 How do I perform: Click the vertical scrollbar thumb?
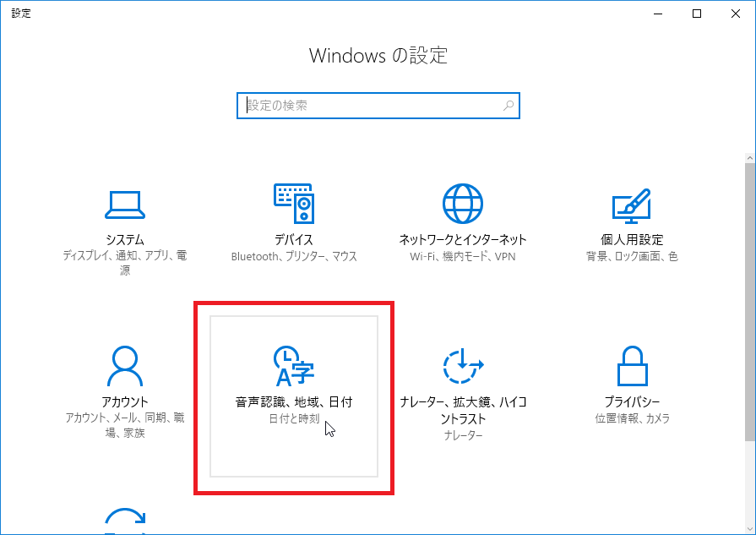[x=750, y=302]
